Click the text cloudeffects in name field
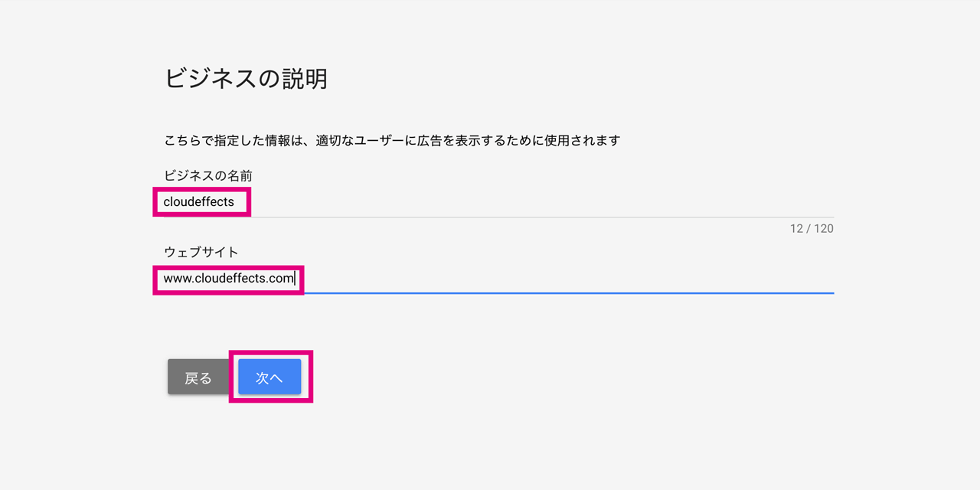This screenshot has width=980, height=490. point(199,202)
